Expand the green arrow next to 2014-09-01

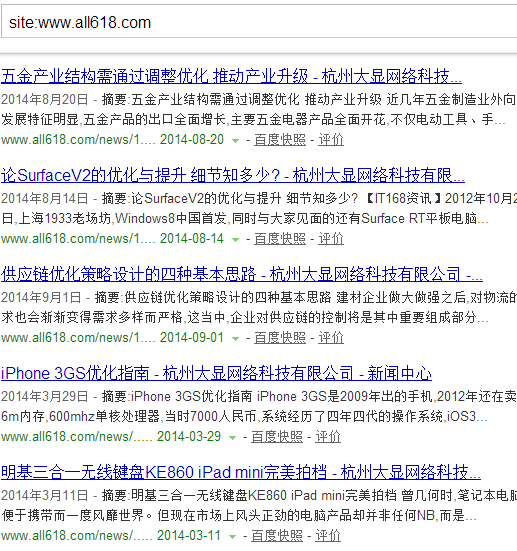coord(235,339)
